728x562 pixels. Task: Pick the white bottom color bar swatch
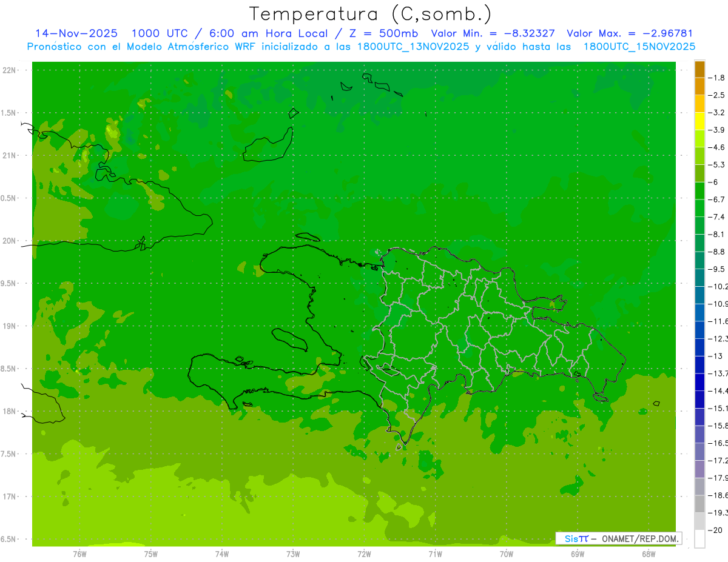(x=700, y=538)
